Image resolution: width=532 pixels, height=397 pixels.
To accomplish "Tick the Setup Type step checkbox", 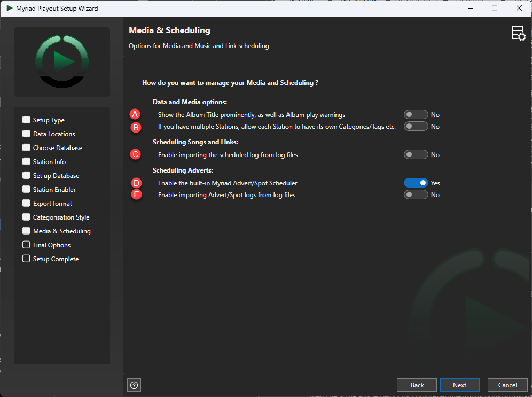I will click(26, 120).
